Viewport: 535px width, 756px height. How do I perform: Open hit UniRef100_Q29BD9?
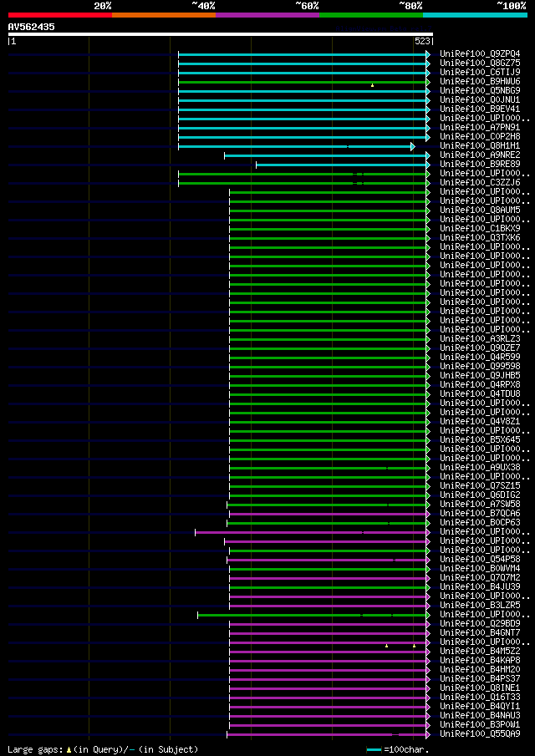tap(480, 624)
